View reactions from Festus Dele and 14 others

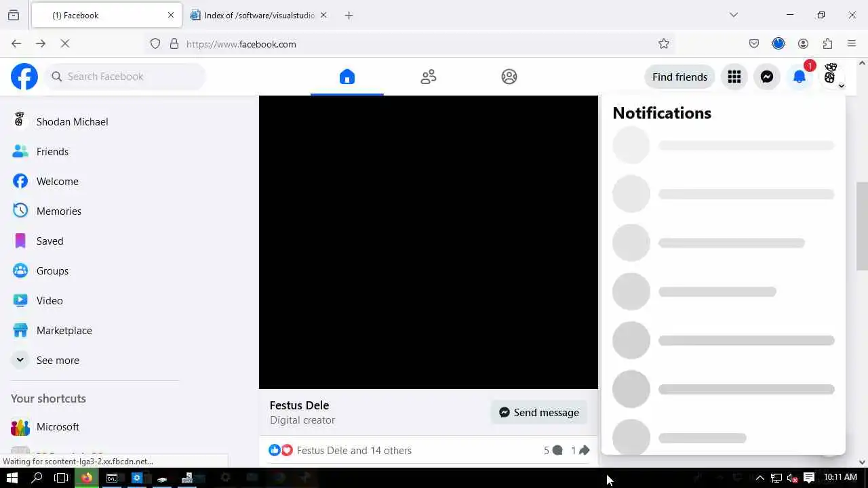pos(354,450)
